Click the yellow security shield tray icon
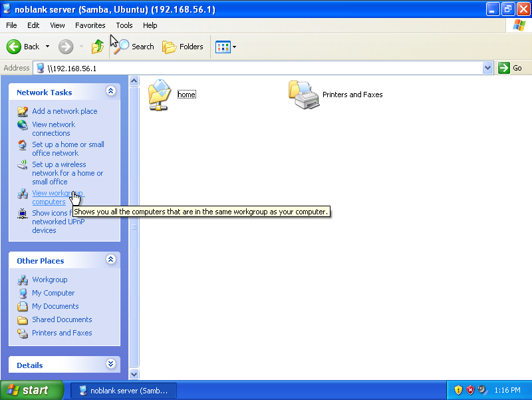The image size is (532, 400). pos(458,390)
